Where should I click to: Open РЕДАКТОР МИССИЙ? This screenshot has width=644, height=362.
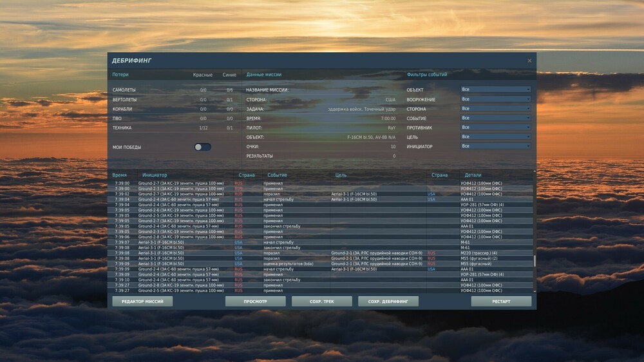142,301
